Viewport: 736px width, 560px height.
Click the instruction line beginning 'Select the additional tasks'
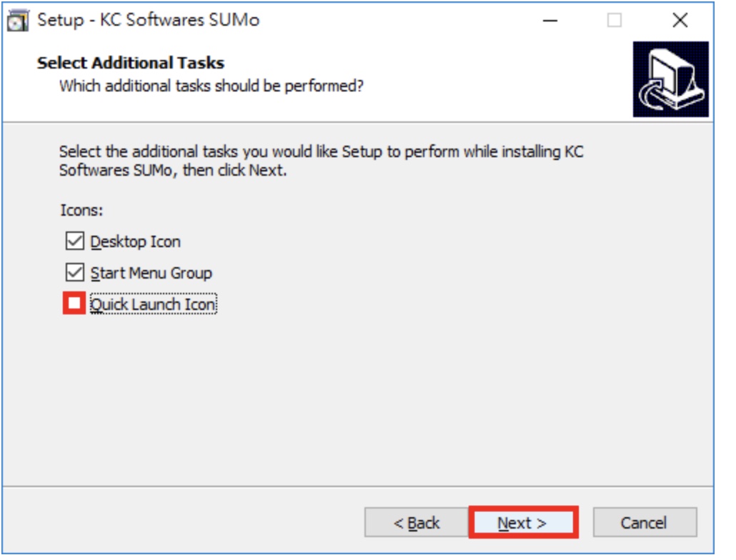click(x=321, y=151)
